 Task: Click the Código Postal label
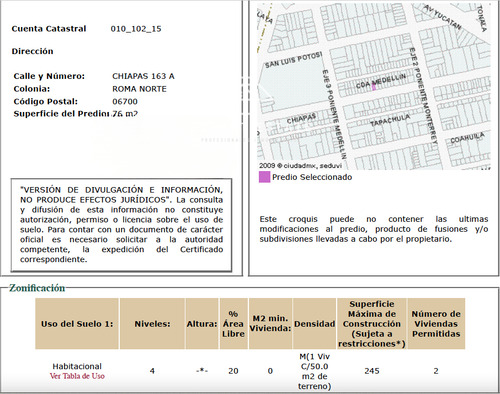coord(46,101)
